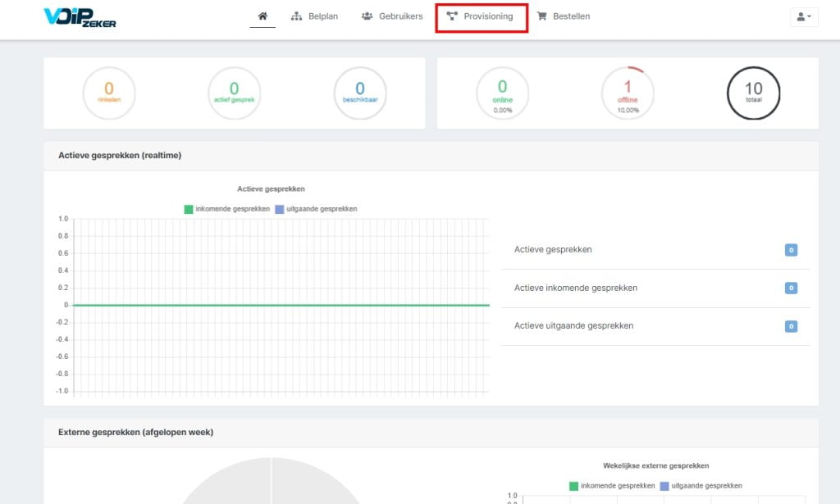Open the Gebruikers menu item
Viewport: 840px width, 504px height.
point(392,16)
